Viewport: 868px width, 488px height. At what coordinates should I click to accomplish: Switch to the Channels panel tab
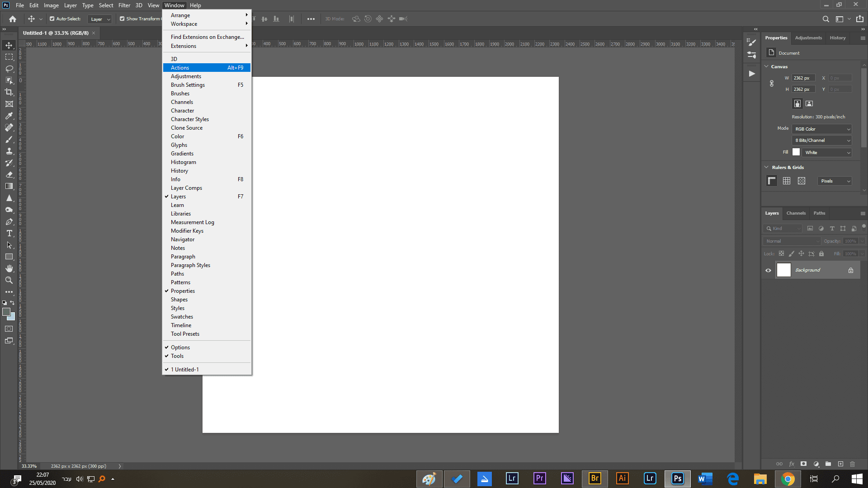[x=796, y=213]
